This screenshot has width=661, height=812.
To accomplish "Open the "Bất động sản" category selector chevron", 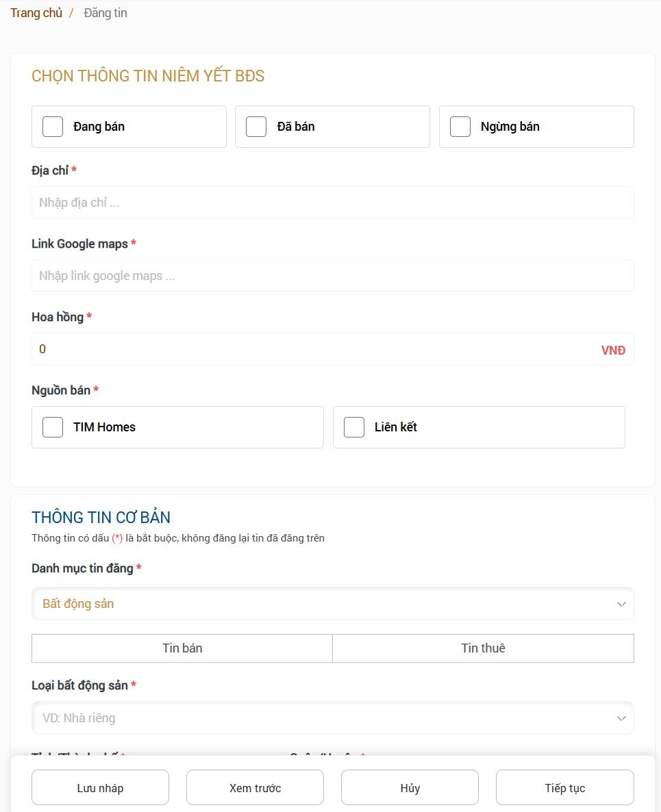I will (621, 603).
